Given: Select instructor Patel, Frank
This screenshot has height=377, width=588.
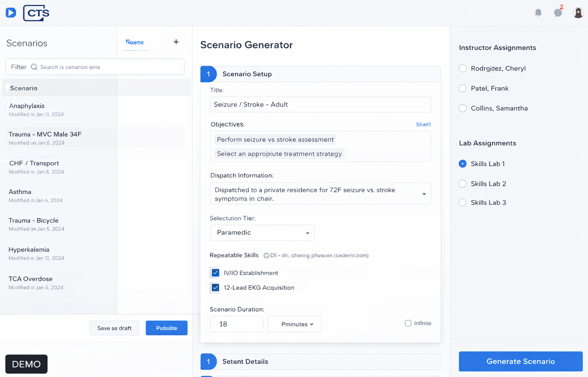Looking at the screenshot, I should click(463, 89).
